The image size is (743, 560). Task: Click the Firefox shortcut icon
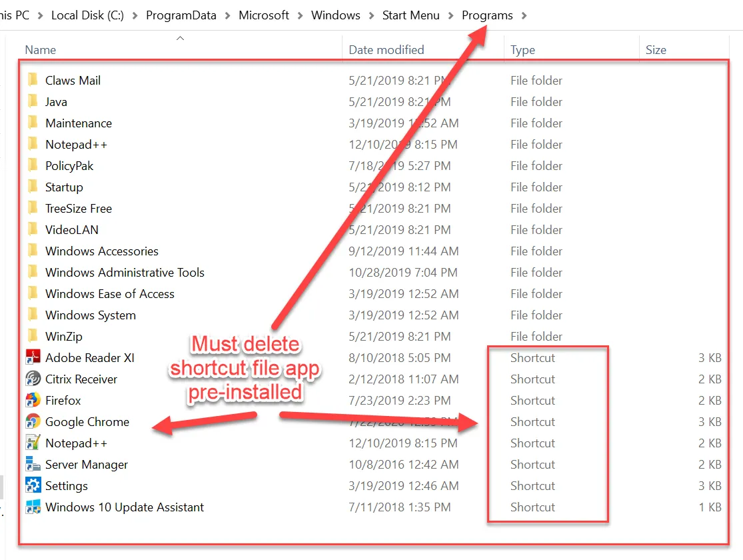33,401
